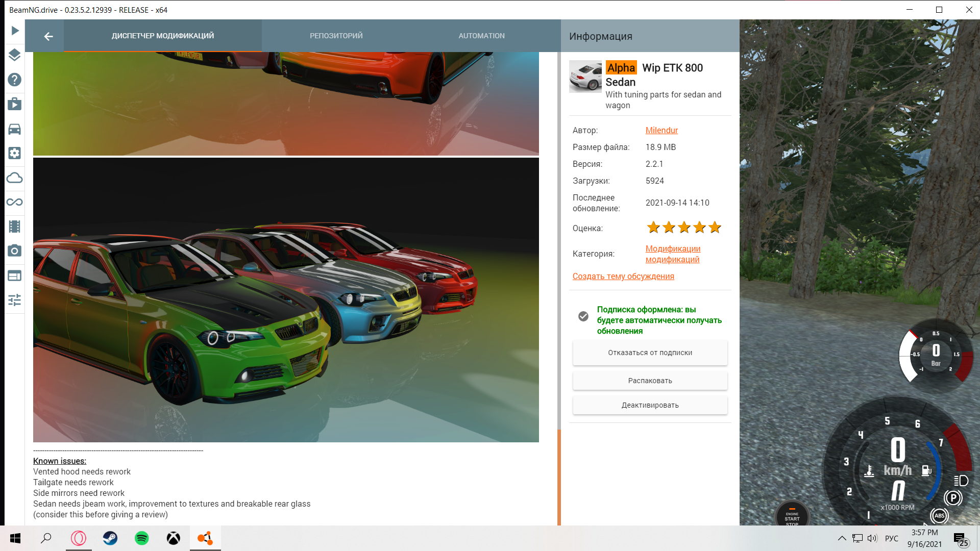The image size is (980, 551).
Task: Switch to Automation tab
Action: coord(482,36)
